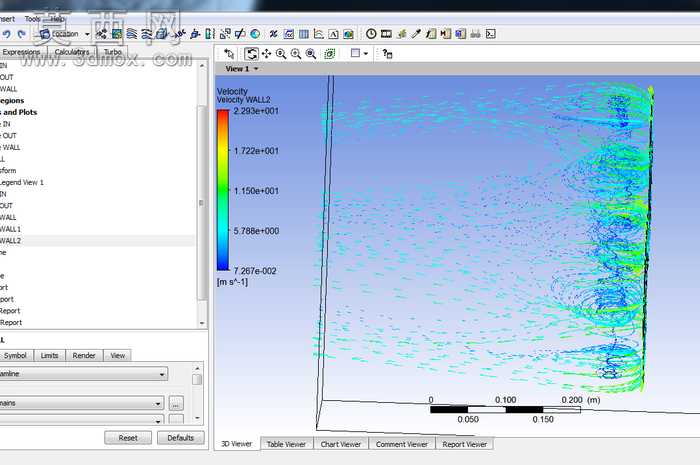Open the Mesh Calculator icon
Screen dimensions: 700x465
click(461, 34)
